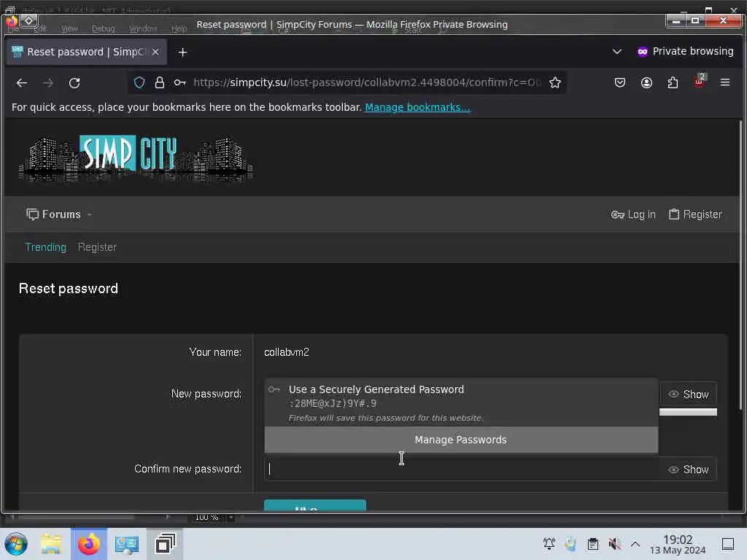Click the notification bell tray icon
Image resolution: width=747 pixels, height=560 pixels.
point(549,544)
